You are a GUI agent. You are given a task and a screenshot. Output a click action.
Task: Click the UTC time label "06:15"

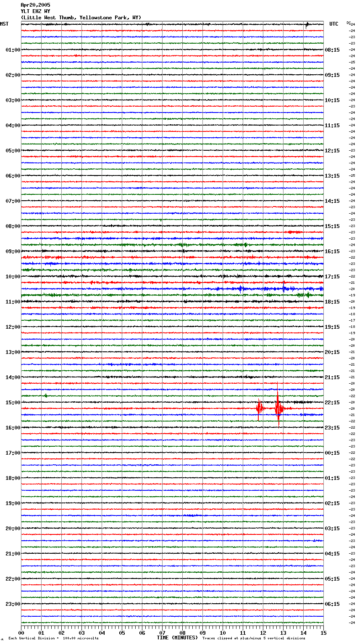332,604
